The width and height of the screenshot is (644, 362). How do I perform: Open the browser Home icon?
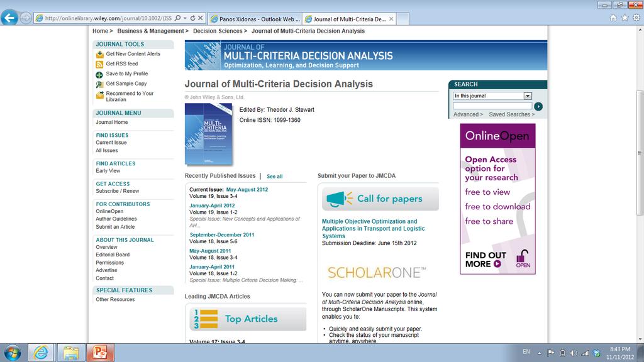click(x=613, y=18)
